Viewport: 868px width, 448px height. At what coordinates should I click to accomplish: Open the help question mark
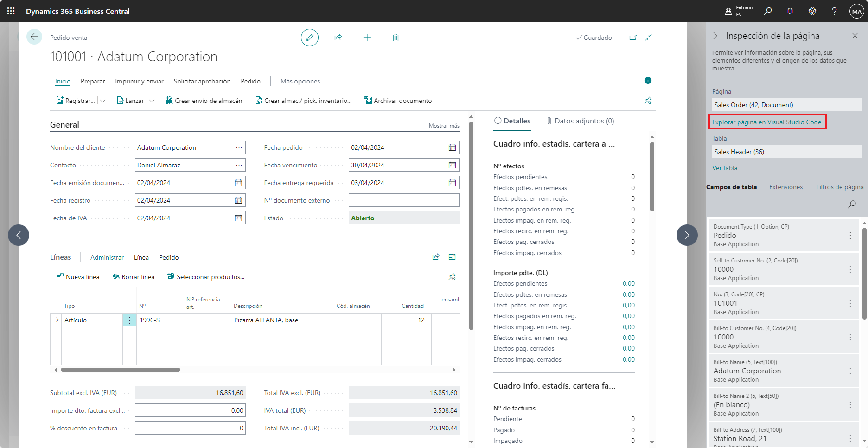[834, 11]
